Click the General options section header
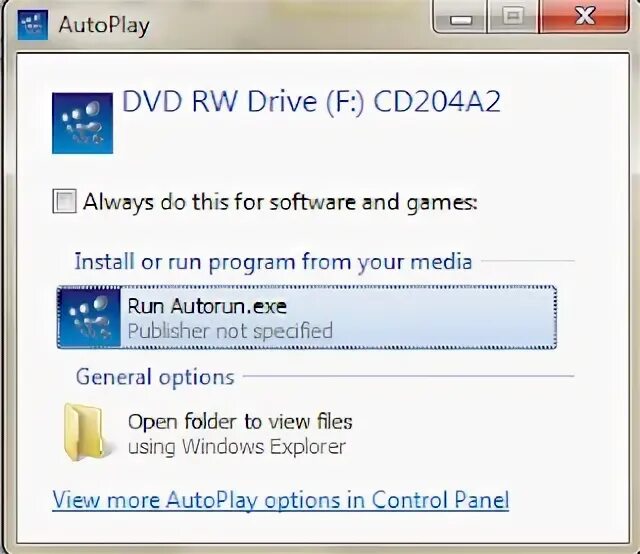Viewport: 640px width, 554px height. click(155, 377)
